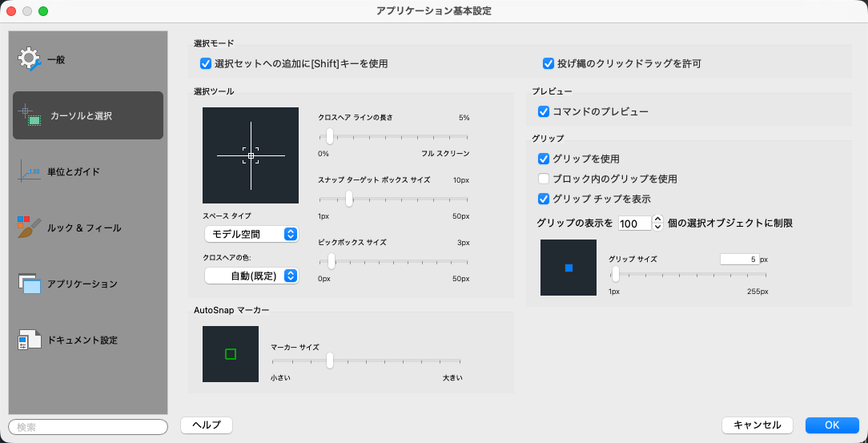Screen dimensions: 868x443
Task: Open the 自動(既定) crosshair color dropdown
Action: coord(251,276)
